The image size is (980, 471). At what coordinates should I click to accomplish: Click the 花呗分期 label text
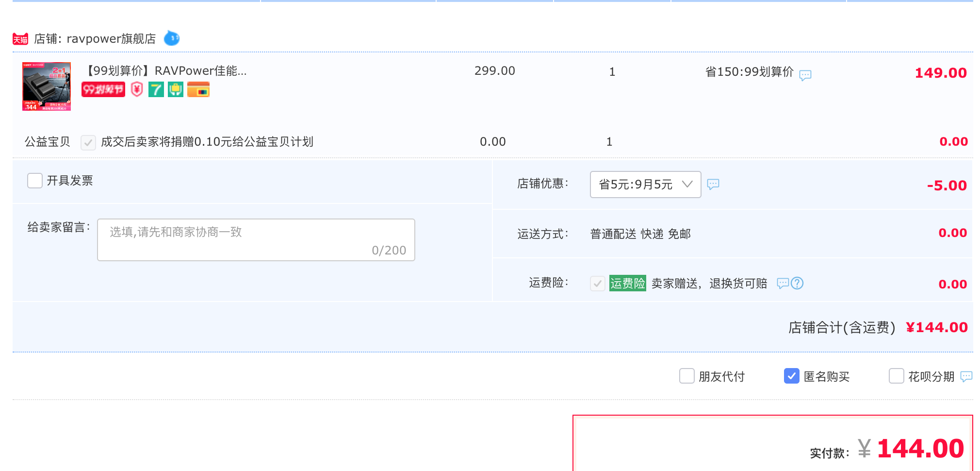coord(931,376)
